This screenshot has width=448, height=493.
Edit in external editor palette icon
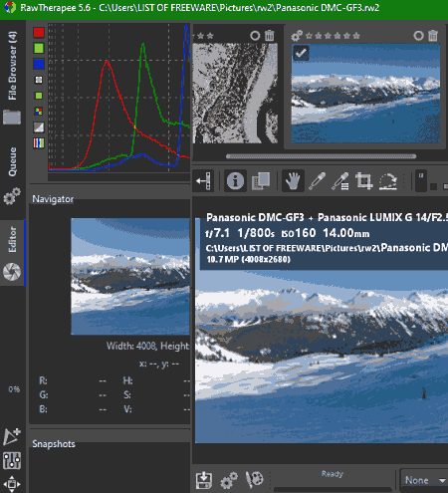(x=255, y=480)
